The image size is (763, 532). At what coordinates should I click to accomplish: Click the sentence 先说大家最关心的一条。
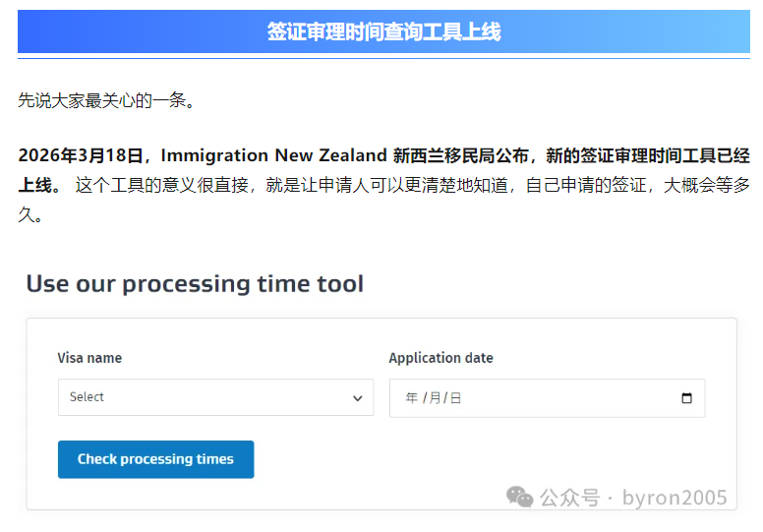click(106, 100)
